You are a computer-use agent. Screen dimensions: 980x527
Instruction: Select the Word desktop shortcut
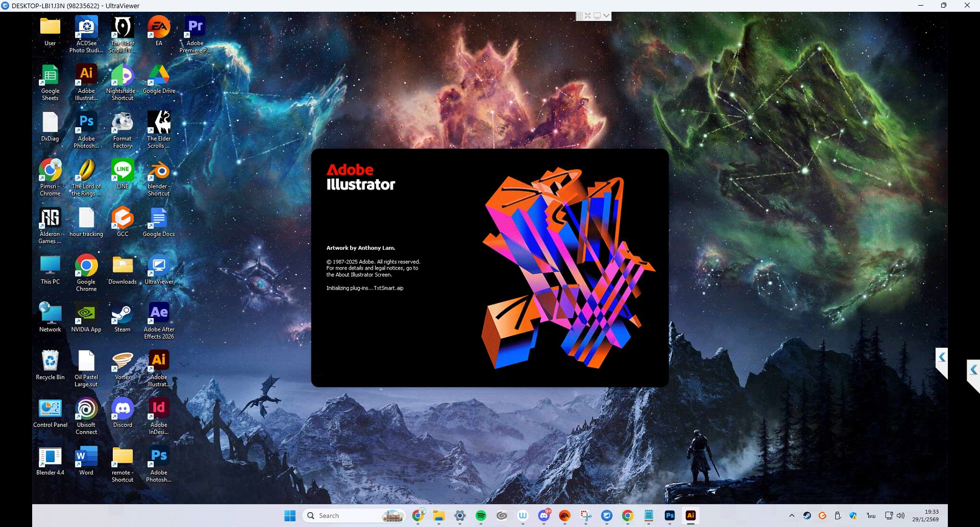click(86, 461)
